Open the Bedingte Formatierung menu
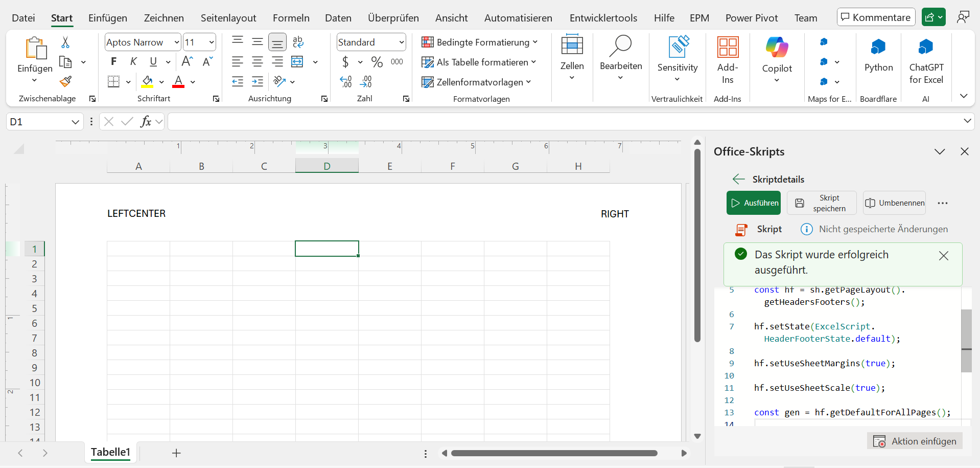 (479, 42)
